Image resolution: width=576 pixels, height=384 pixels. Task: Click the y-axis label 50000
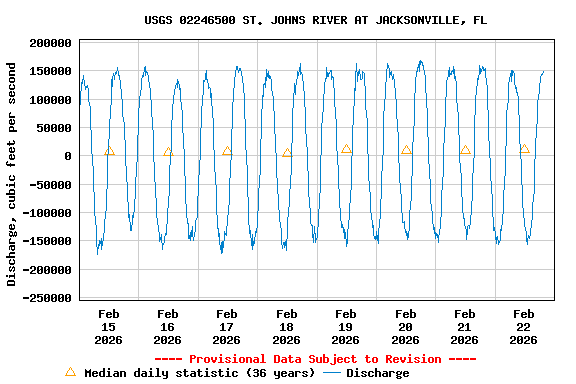[x=54, y=128]
